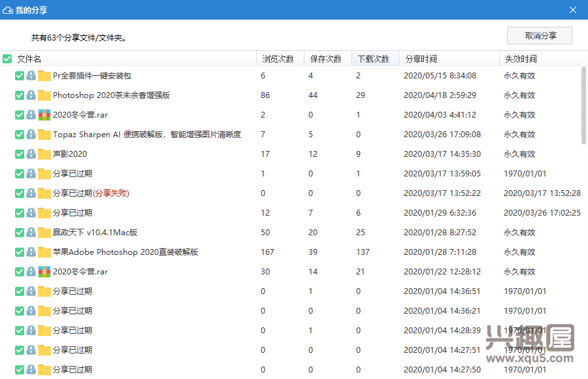The image size is (588, 379).
Task: Click the rar archive icon shared 2020/01/22
Action: (44, 272)
